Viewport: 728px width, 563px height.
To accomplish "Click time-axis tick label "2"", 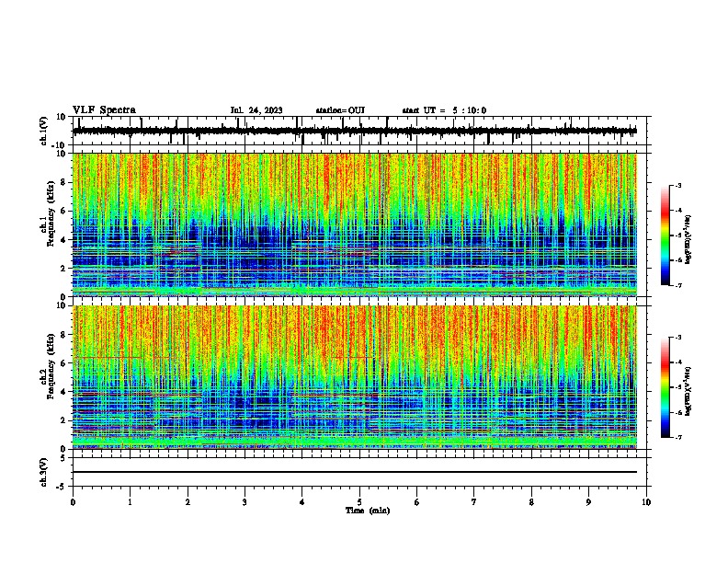I will 188,502.
